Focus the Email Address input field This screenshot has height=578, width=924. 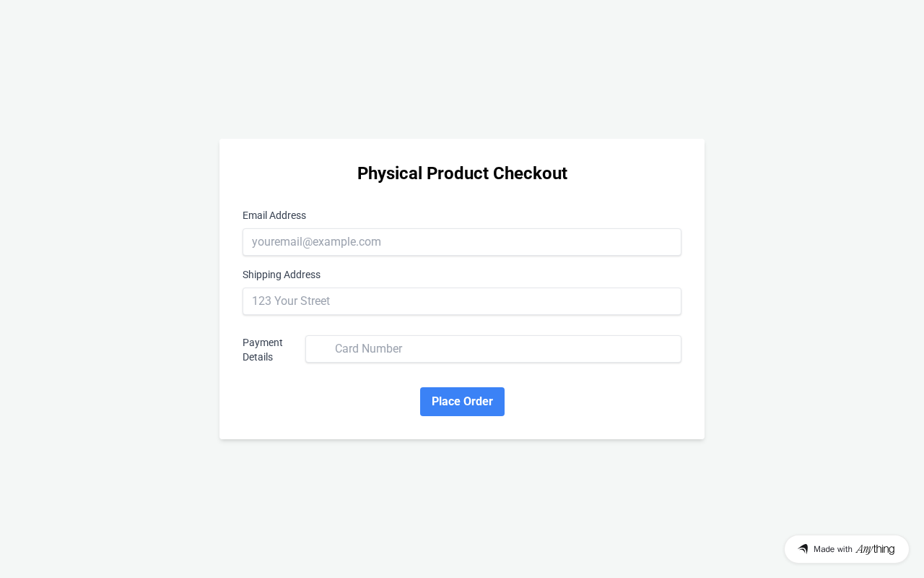coord(462,242)
